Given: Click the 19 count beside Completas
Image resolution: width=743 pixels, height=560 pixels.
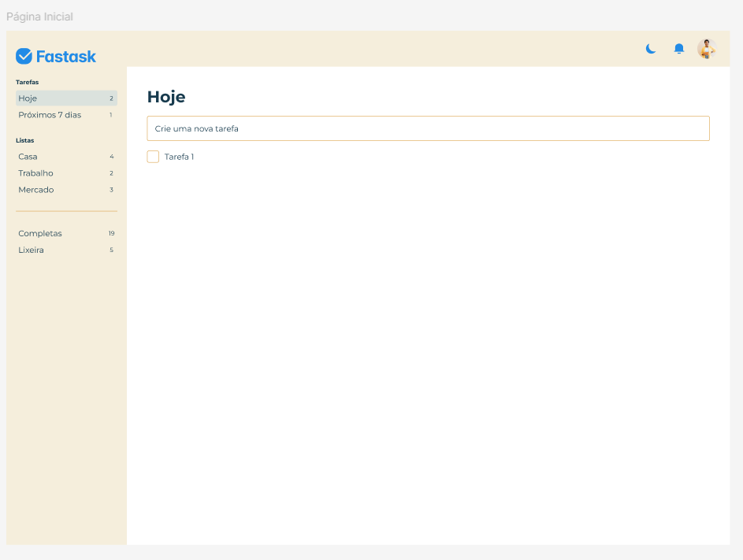Looking at the screenshot, I should pyautogui.click(x=111, y=233).
